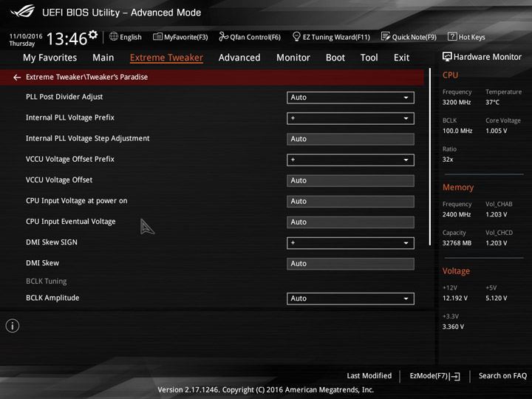Click CPU Input Voltage at power on field
This screenshot has height=399, width=532.
click(350, 201)
